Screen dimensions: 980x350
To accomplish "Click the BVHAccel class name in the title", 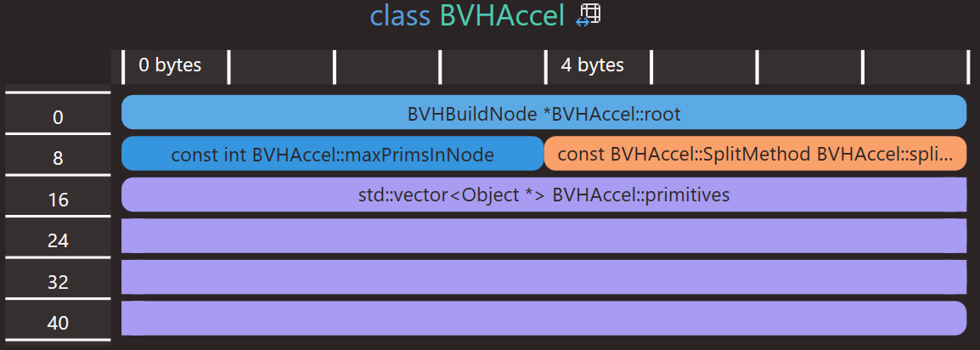I will (x=502, y=15).
